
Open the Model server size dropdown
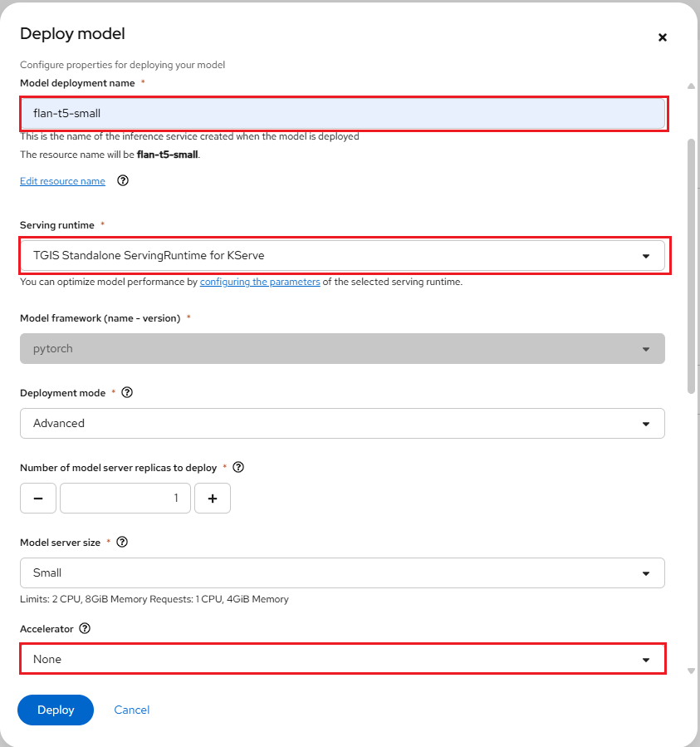tap(342, 573)
